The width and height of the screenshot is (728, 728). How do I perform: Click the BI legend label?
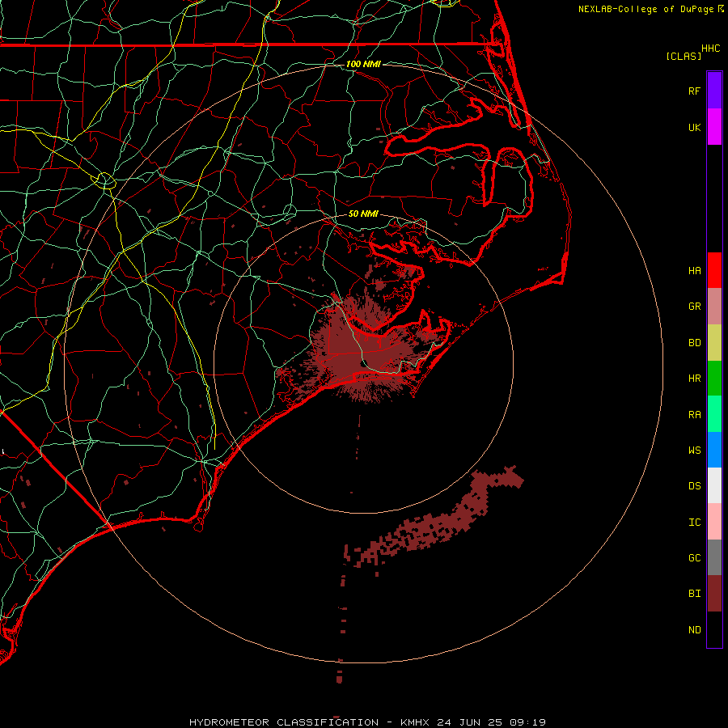pyautogui.click(x=694, y=594)
